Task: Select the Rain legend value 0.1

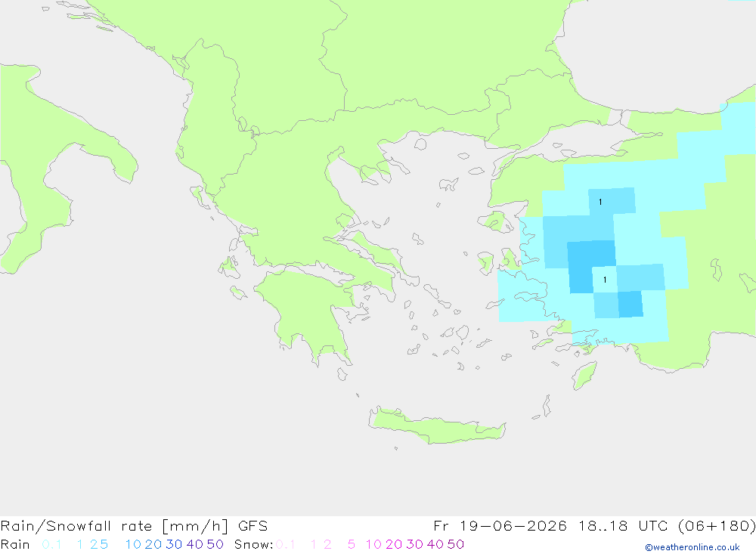Action: [x=51, y=544]
